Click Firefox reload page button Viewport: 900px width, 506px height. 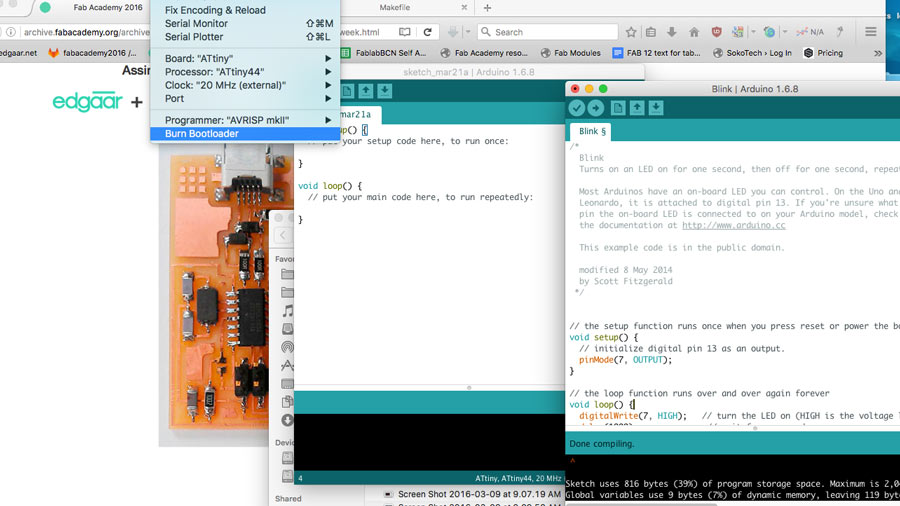pos(428,32)
